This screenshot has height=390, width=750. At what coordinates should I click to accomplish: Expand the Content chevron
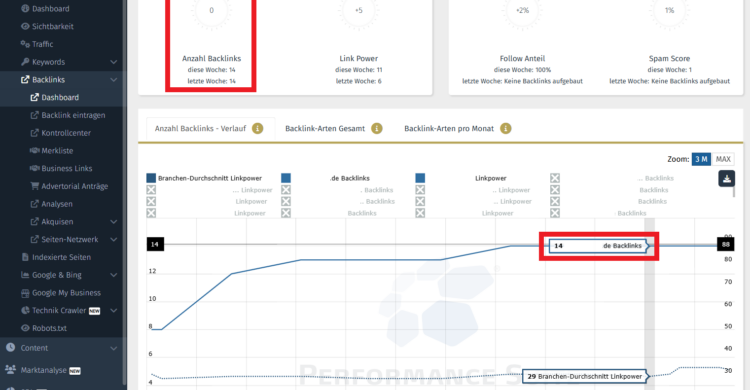(113, 348)
